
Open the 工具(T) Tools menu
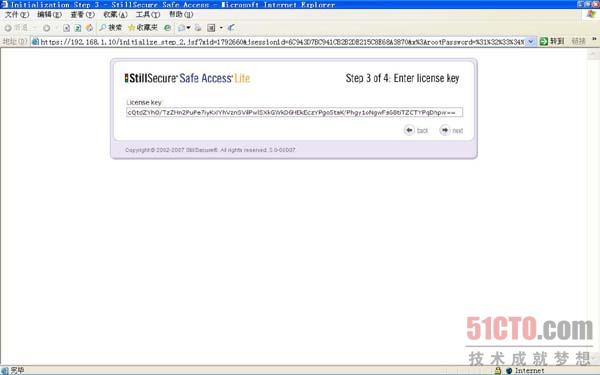tap(148, 15)
